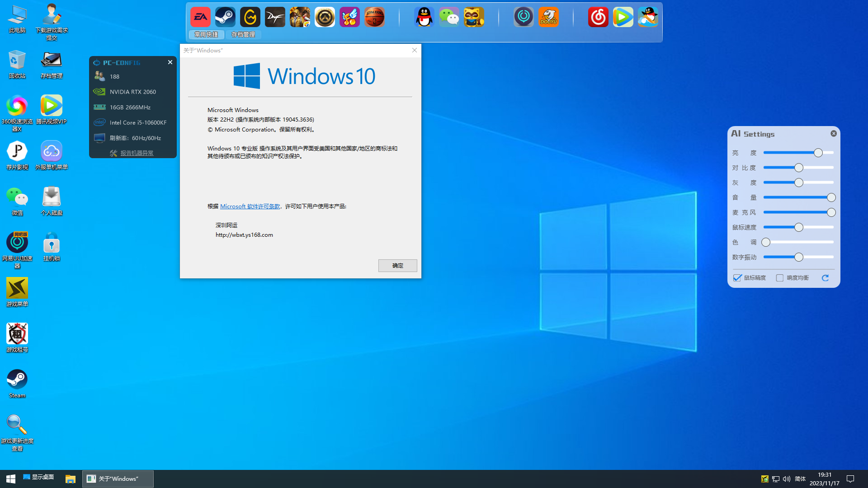Open 存档管理 desktop icon
The width and height of the screenshot is (868, 488).
click(x=52, y=65)
